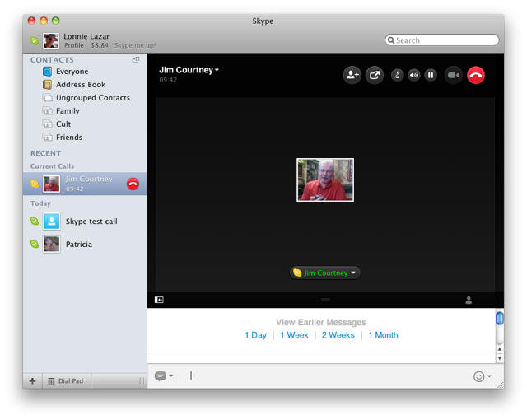
Task: View earlier messages from 2 Weeks
Action: pyautogui.click(x=338, y=335)
